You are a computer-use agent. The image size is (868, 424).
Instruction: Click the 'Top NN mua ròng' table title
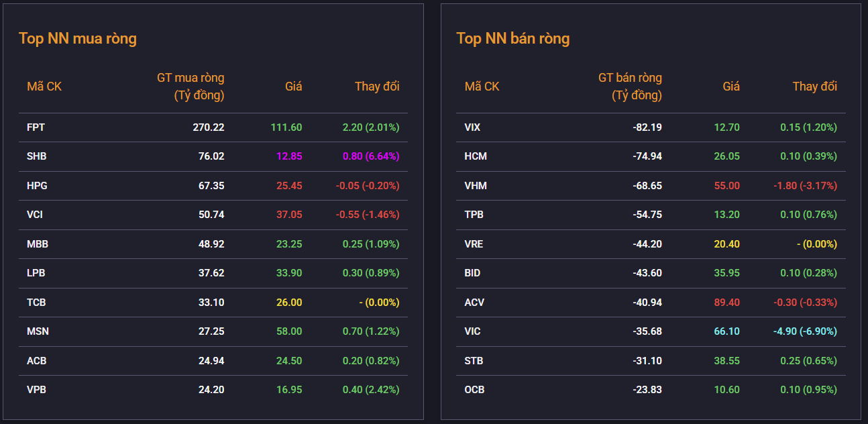(x=78, y=38)
